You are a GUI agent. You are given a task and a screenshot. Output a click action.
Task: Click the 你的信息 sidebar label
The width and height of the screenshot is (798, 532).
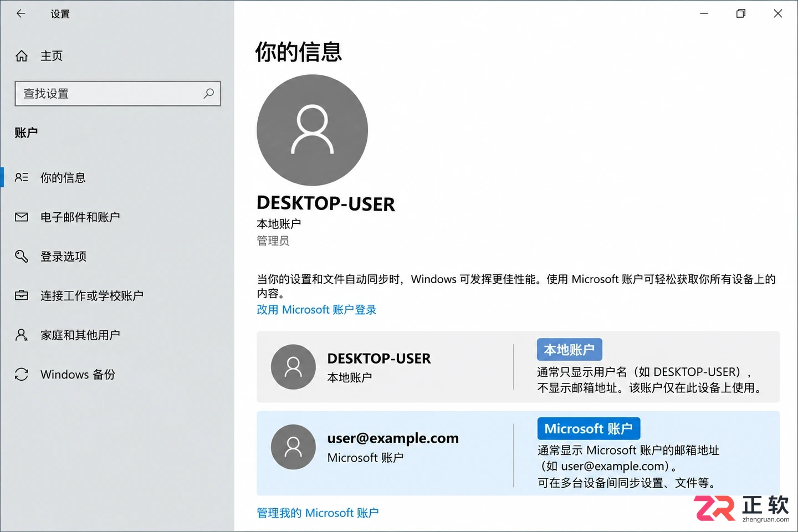(63, 178)
